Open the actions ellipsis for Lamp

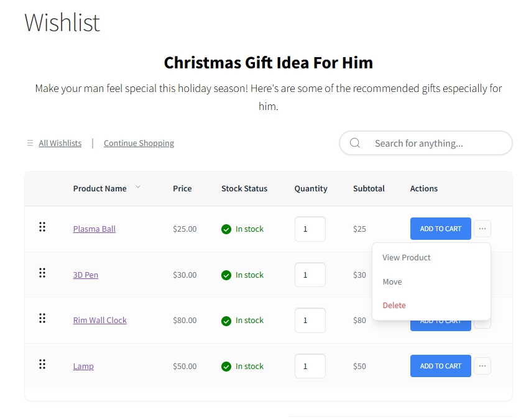tap(482, 366)
